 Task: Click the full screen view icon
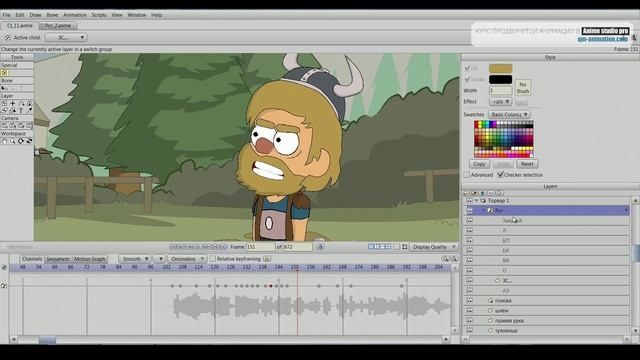click(404, 247)
